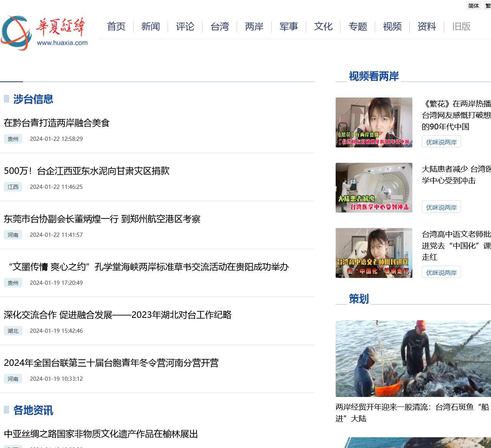Screen dimensions: 491x448
Task: Open the 文化 nav item
Action: pos(323,26)
